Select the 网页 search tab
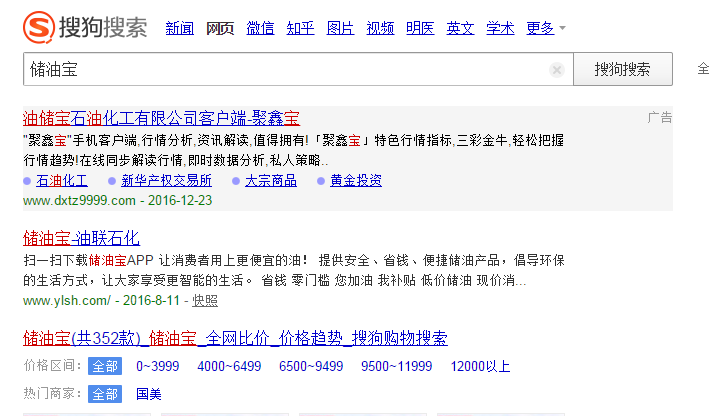The image size is (710, 416). coord(220,28)
